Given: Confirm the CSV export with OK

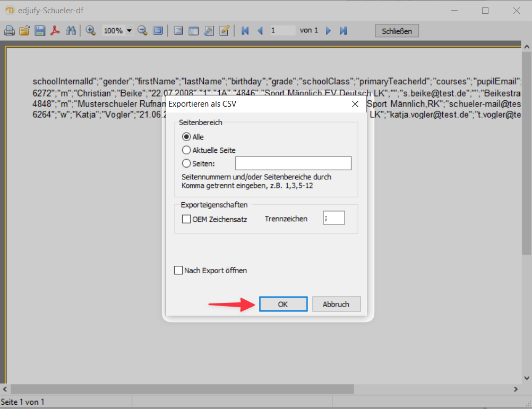Looking at the screenshot, I should [283, 303].
